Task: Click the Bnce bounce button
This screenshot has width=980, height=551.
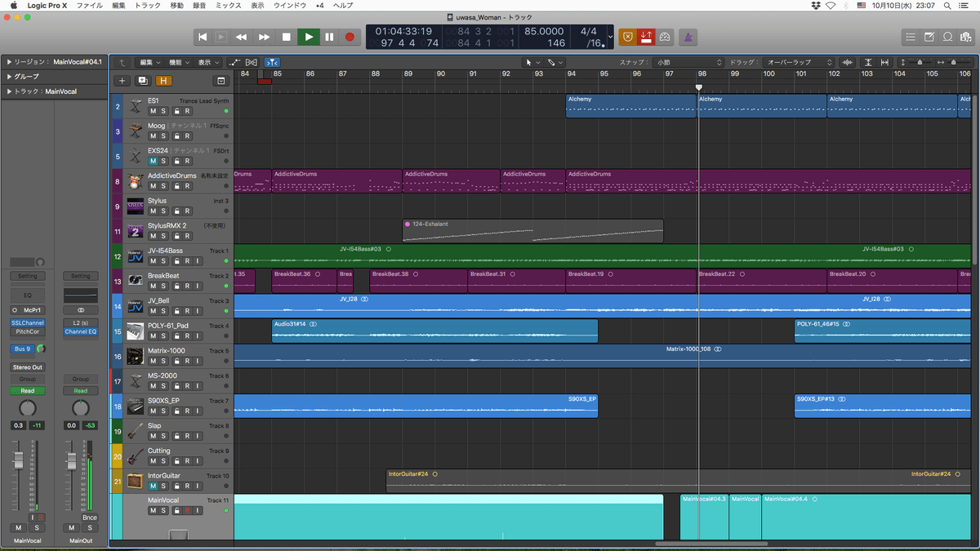Action: point(89,518)
